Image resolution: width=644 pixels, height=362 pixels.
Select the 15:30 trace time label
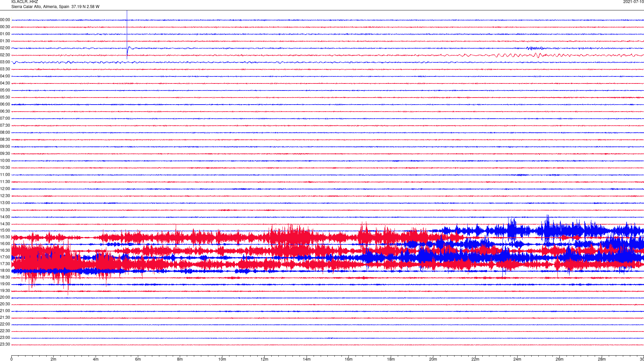5,237
